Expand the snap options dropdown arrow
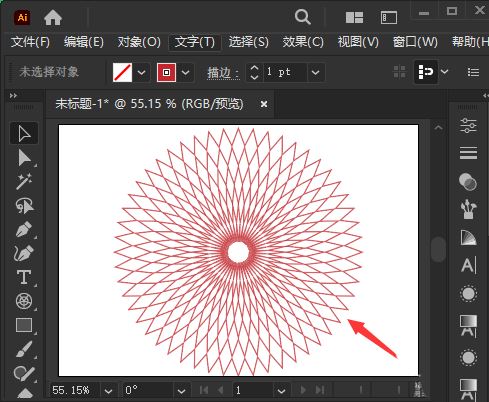This screenshot has height=402, width=489. 444,71
